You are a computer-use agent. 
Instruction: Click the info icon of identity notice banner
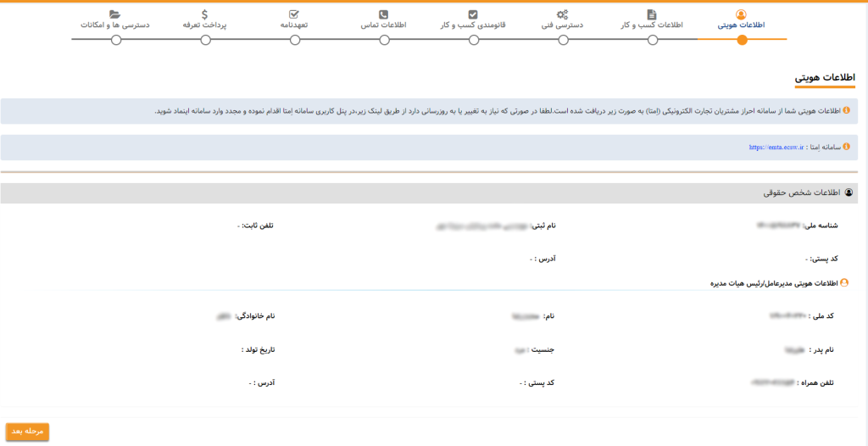click(846, 110)
